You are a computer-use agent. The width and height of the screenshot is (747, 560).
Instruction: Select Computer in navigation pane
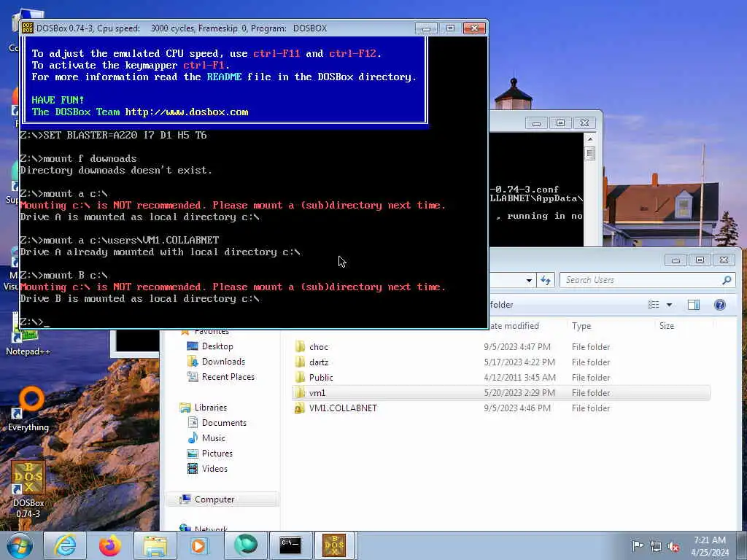214,499
